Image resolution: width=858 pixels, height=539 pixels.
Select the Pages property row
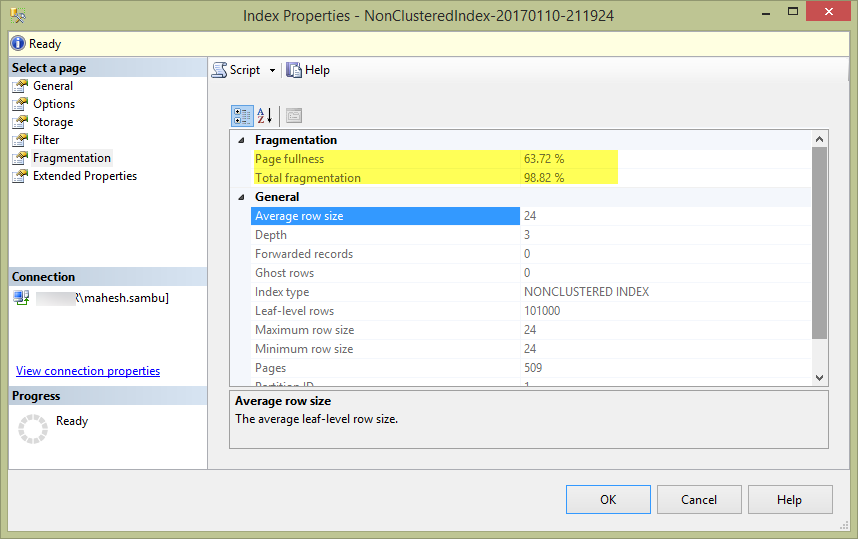(531, 368)
